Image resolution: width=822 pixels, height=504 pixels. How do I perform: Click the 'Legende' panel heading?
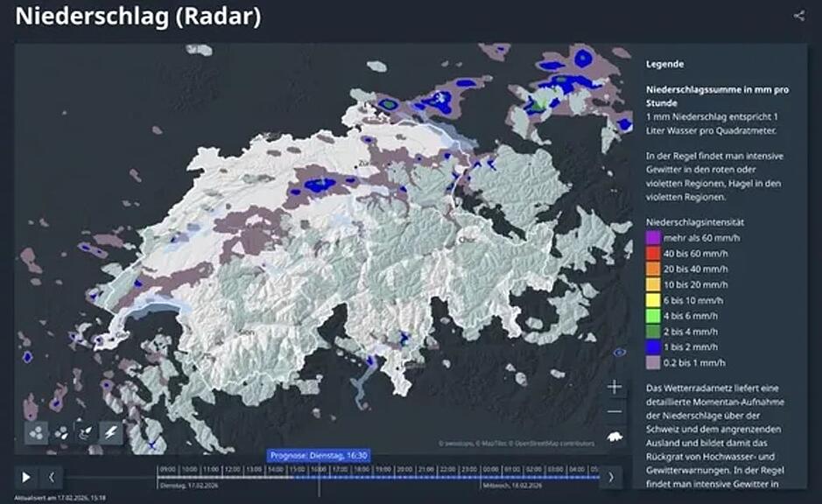pyautogui.click(x=665, y=64)
